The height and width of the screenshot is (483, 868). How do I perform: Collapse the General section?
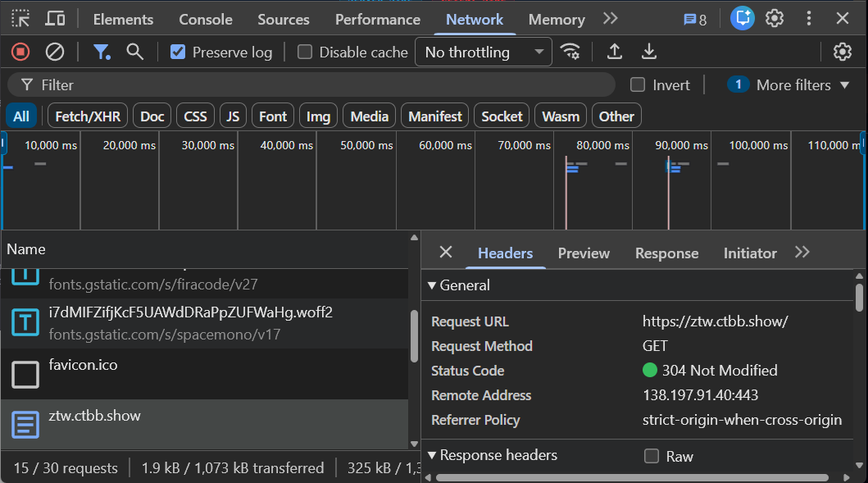pos(432,285)
